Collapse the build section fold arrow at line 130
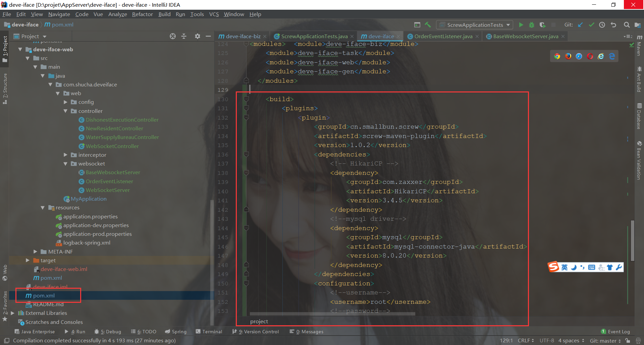The height and width of the screenshot is (345, 644). (247, 99)
